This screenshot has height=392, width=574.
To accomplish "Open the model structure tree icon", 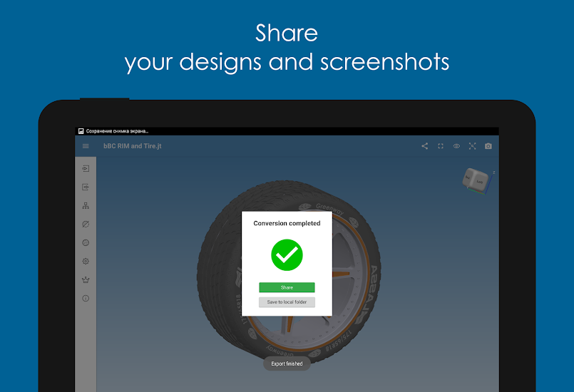I will point(86,206).
